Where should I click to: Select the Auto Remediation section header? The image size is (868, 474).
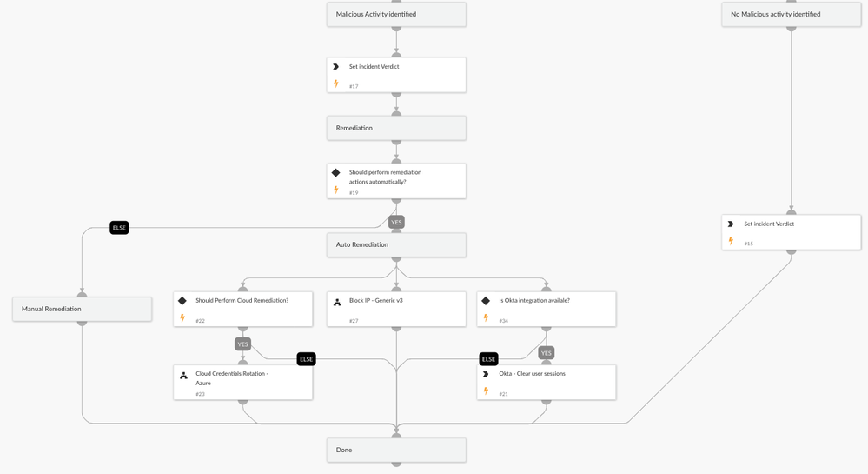click(396, 245)
